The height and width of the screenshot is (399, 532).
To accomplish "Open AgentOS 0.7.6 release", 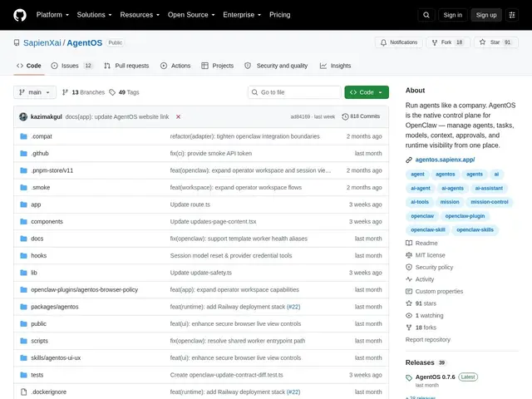I will coord(435,377).
